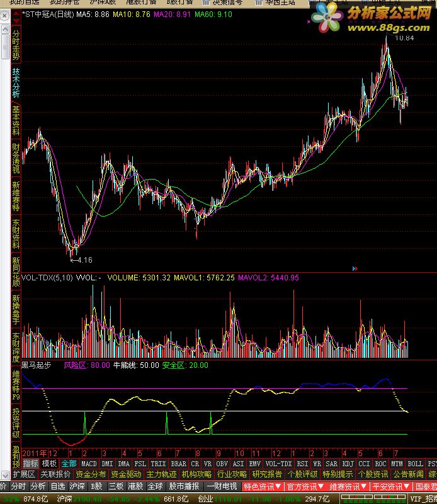Click the red up/down arrows above the sidebar

tap(16, 18)
